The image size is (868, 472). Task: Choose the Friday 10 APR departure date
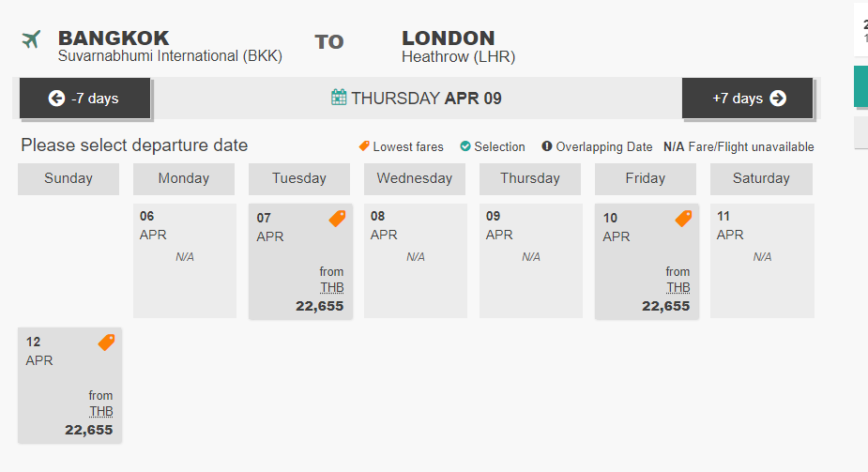pos(647,261)
